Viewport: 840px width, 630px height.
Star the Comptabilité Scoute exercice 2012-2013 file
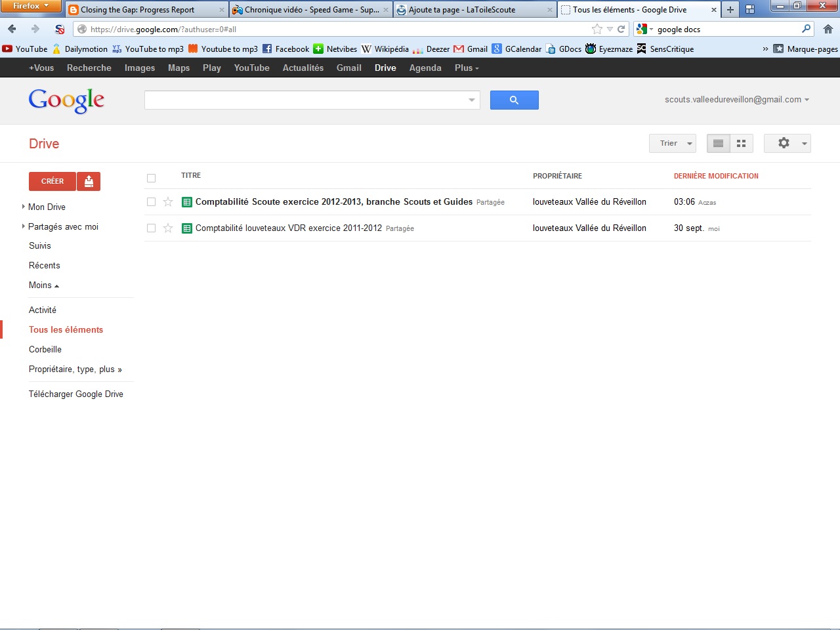tap(168, 202)
